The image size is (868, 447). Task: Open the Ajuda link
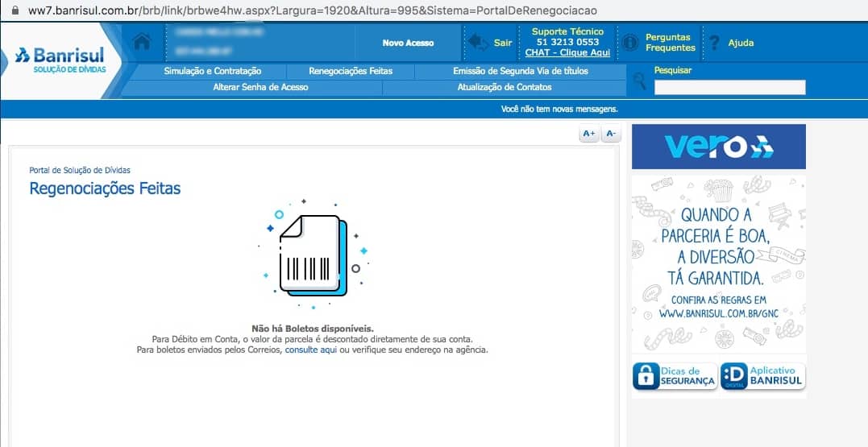pos(741,43)
